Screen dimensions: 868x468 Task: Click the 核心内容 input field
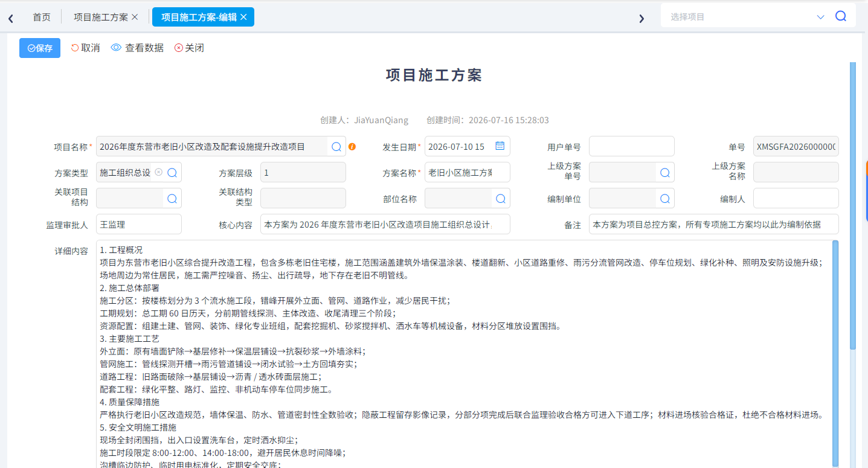coord(385,224)
